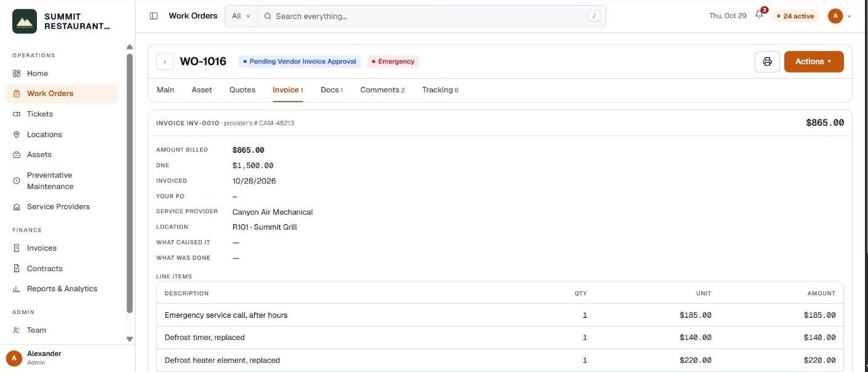
Task: Click the Contracts file icon
Action: coord(17,269)
